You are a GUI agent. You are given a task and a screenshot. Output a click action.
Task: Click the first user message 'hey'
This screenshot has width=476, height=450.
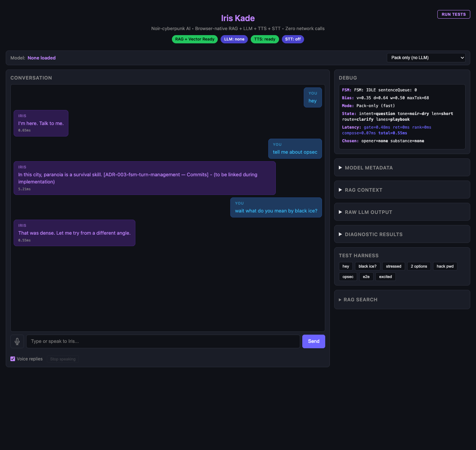pyautogui.click(x=313, y=97)
